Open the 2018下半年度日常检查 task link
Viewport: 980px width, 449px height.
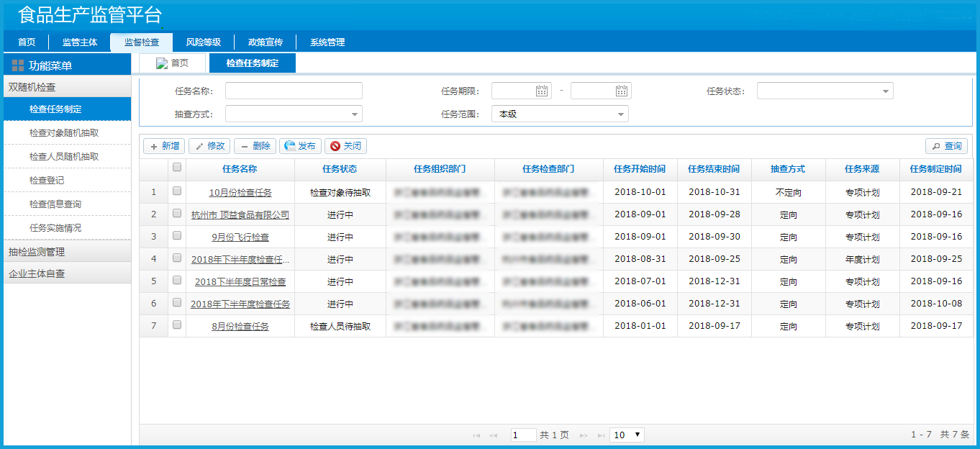tap(240, 281)
